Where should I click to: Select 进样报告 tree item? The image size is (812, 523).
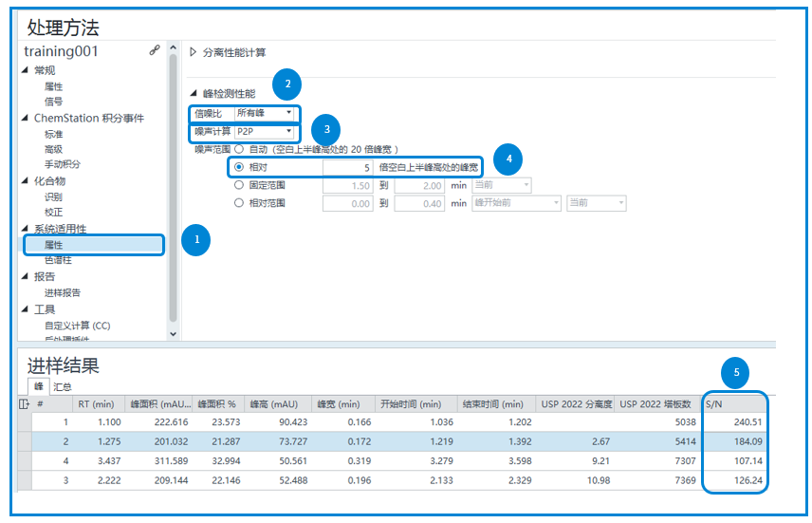(x=63, y=293)
